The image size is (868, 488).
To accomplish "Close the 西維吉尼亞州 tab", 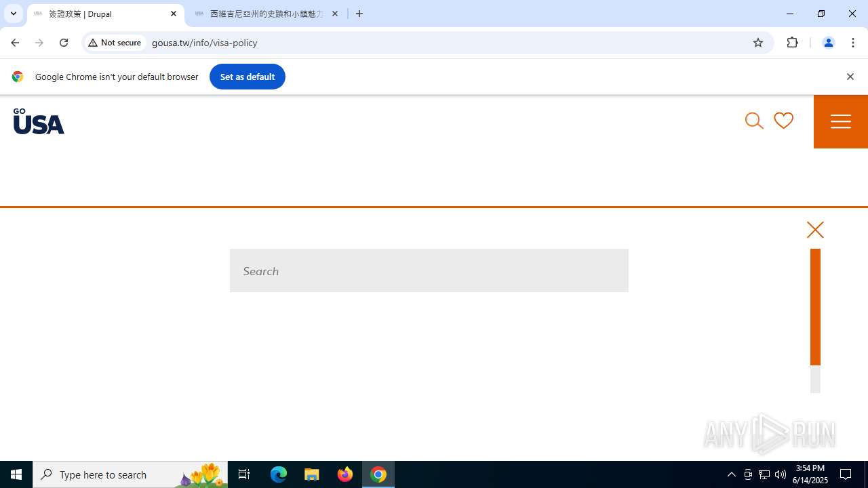I will (x=335, y=14).
